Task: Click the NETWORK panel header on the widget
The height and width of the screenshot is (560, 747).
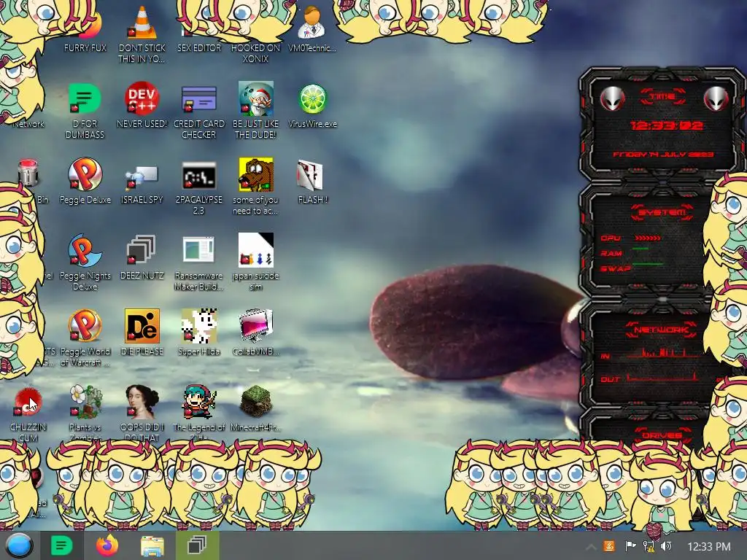Action: coord(662,329)
